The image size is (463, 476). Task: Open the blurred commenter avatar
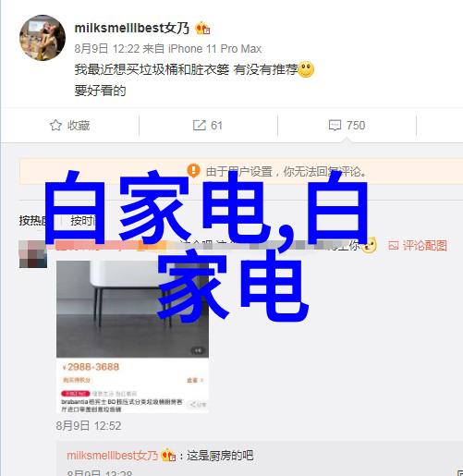33,254
